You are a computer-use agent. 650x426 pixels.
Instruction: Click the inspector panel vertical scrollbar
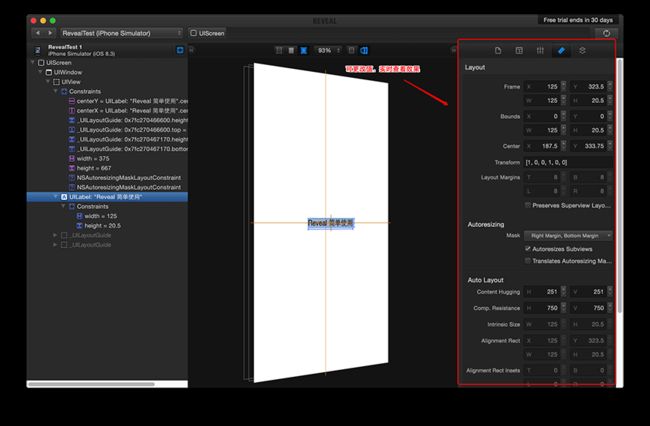tap(619, 186)
